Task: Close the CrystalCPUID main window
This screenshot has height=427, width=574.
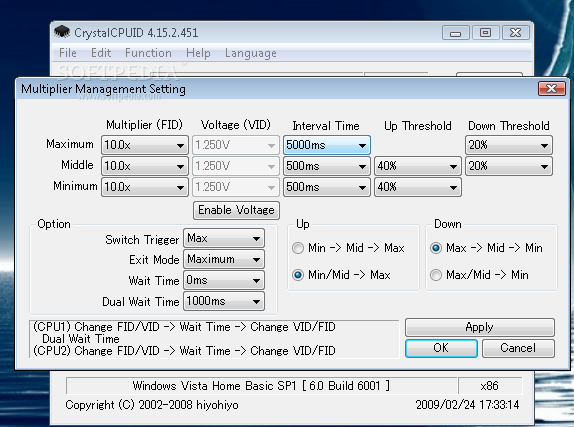Action: (x=515, y=33)
